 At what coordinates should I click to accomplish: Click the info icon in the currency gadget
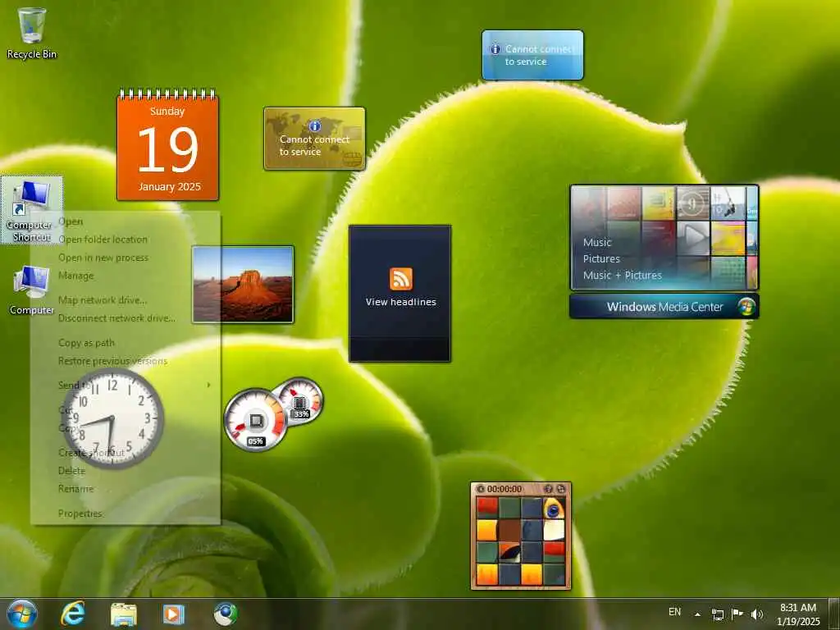314,126
